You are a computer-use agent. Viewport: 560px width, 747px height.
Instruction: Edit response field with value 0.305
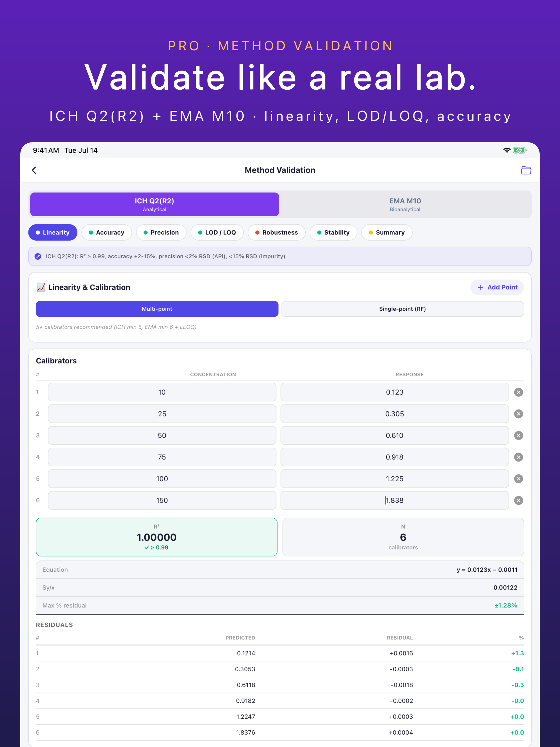click(395, 414)
